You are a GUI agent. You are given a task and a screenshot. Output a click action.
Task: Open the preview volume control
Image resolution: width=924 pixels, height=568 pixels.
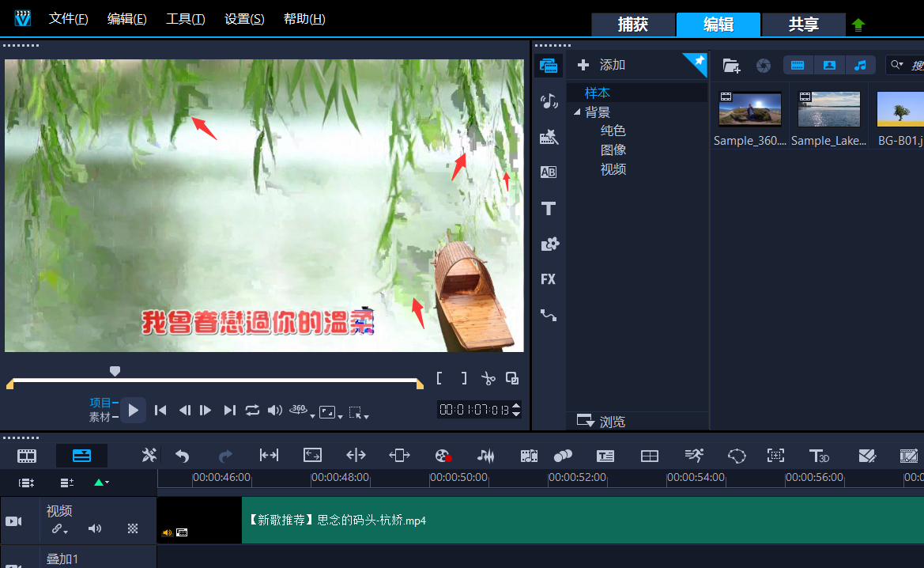[274, 410]
